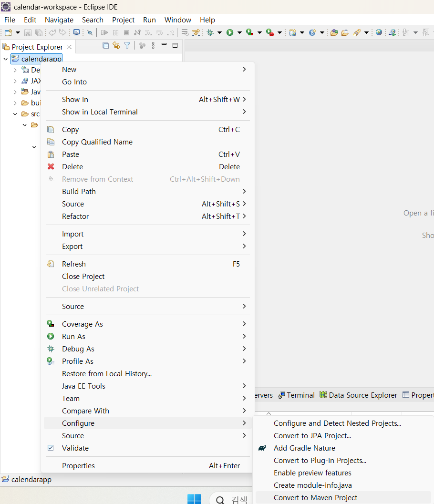This screenshot has width=434, height=504.
Task: Click the Run External Tools toolbox icon
Action: click(270, 32)
